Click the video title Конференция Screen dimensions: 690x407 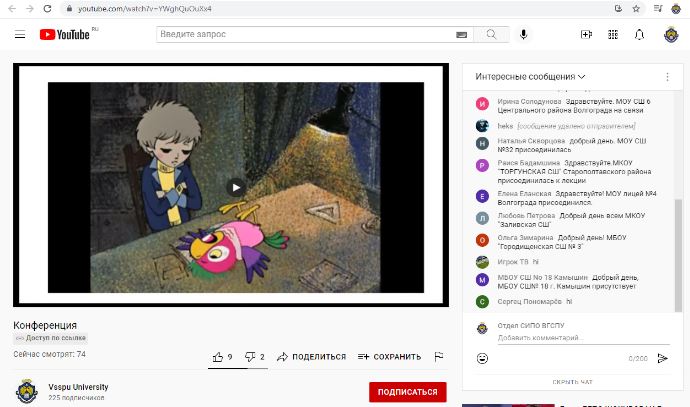click(x=45, y=325)
